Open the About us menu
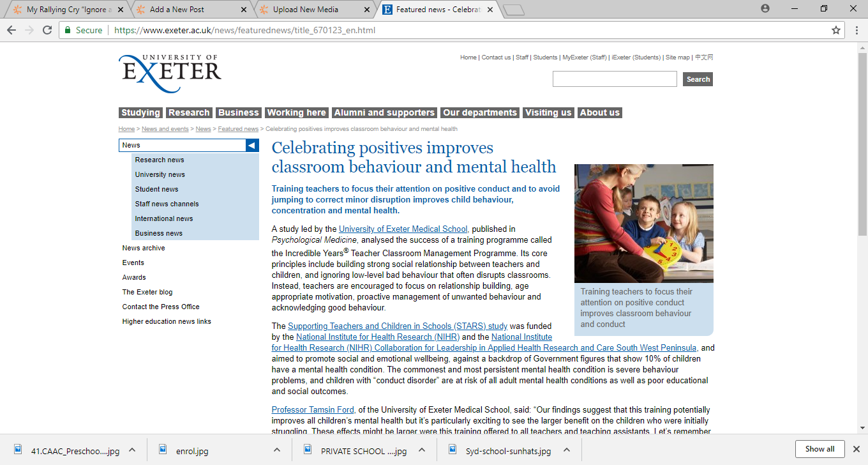 click(x=599, y=112)
